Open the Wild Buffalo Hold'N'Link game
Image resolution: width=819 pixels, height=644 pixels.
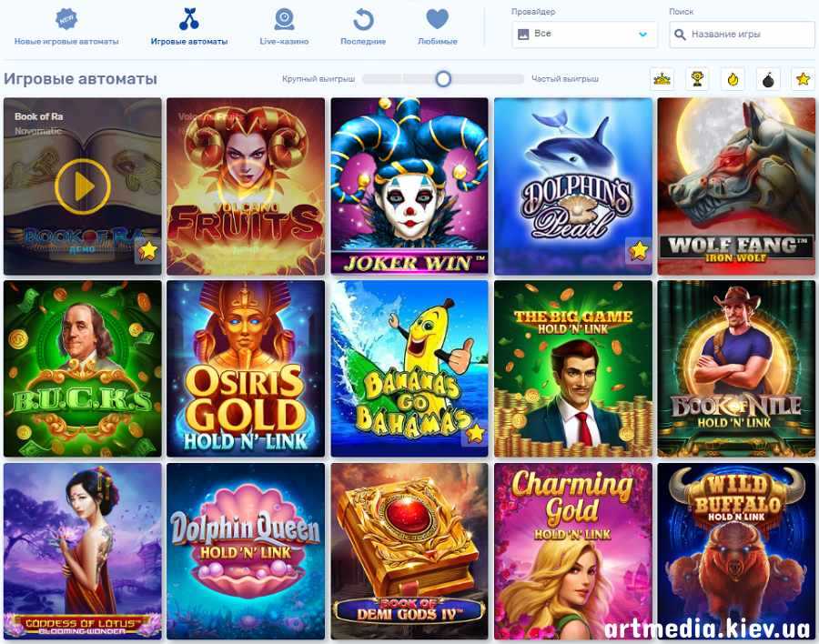(x=736, y=551)
